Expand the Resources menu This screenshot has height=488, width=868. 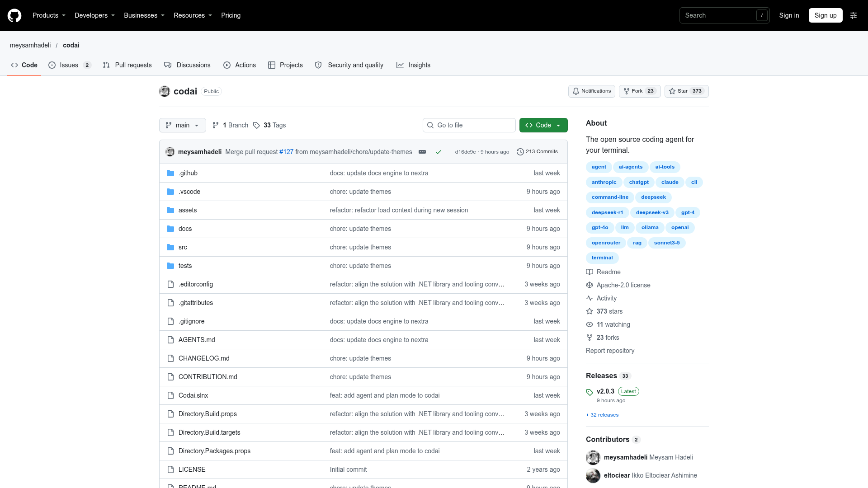pyautogui.click(x=193, y=15)
